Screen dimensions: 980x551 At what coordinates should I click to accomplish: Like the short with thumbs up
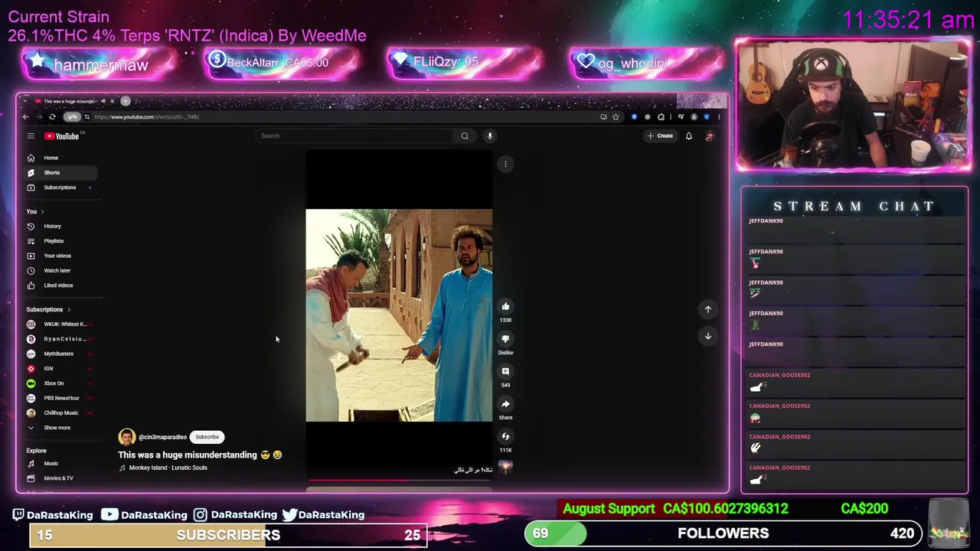point(505,307)
